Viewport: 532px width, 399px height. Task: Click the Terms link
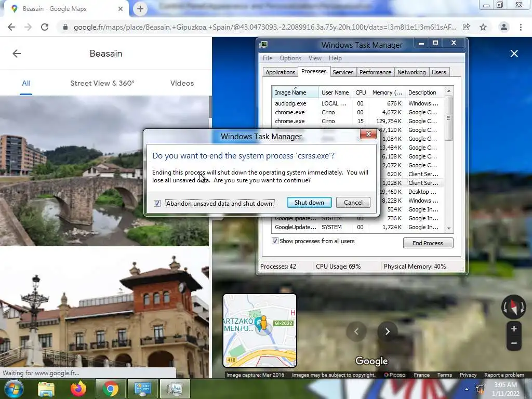tap(445, 375)
